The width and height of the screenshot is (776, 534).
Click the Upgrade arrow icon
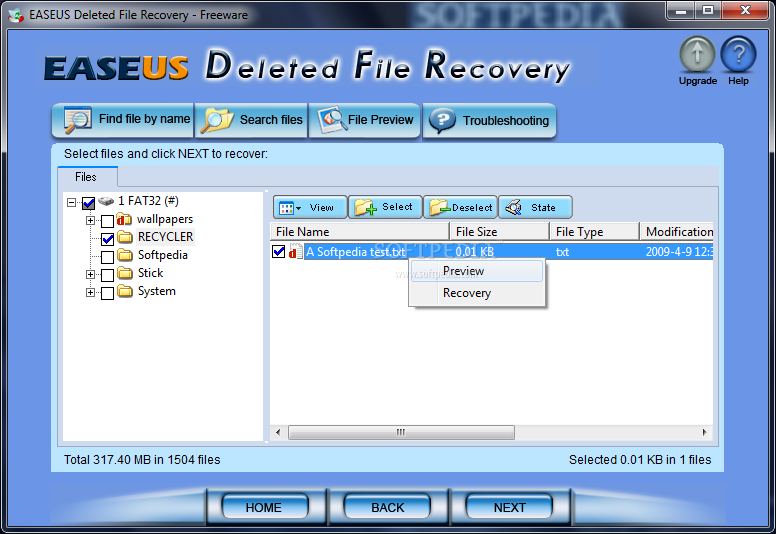click(697, 55)
